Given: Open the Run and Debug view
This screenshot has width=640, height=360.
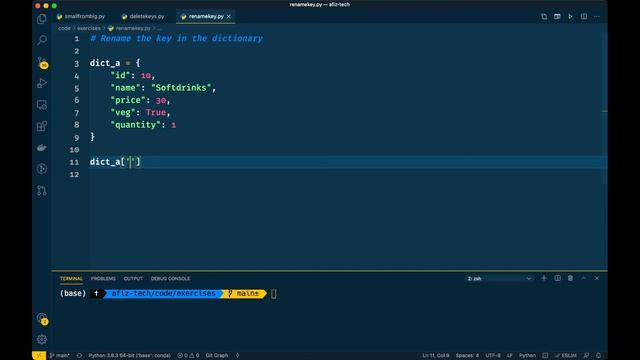Looking at the screenshot, I should pyautogui.click(x=42, y=83).
